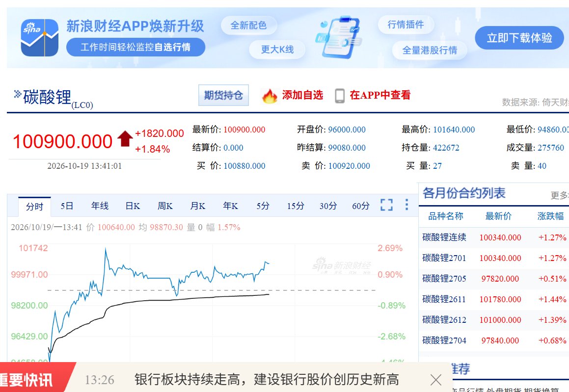Select the 周K chart tab

coord(165,206)
